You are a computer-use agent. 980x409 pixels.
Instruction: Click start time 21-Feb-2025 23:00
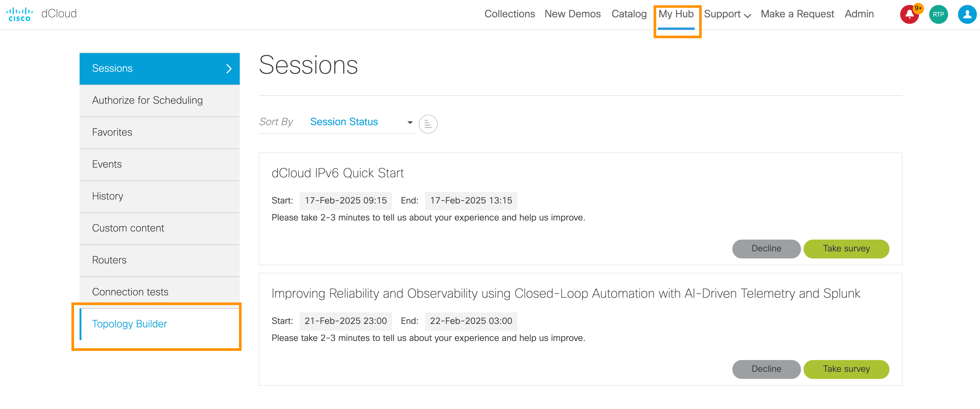(346, 321)
